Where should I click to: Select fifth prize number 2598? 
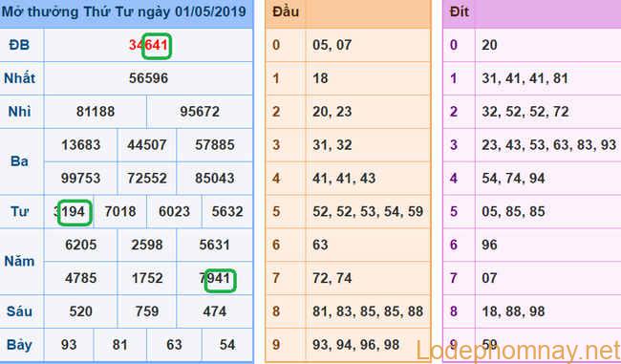[x=147, y=245]
